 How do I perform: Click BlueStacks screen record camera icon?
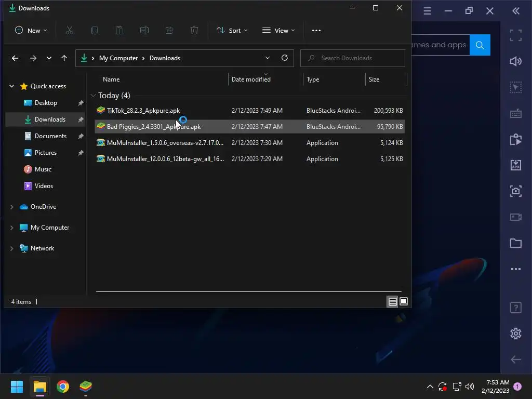516,217
